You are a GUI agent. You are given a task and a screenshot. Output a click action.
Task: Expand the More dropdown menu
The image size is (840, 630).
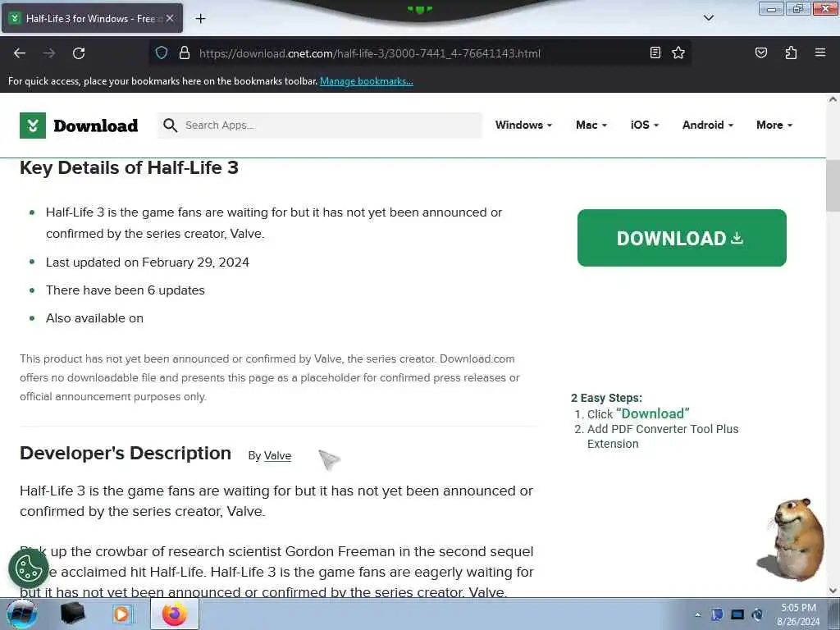click(x=774, y=125)
